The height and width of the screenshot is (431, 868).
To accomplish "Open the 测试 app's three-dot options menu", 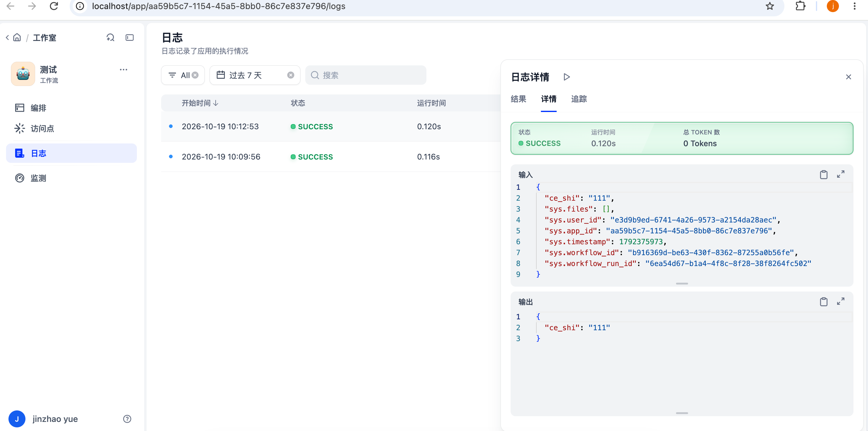I will [124, 70].
